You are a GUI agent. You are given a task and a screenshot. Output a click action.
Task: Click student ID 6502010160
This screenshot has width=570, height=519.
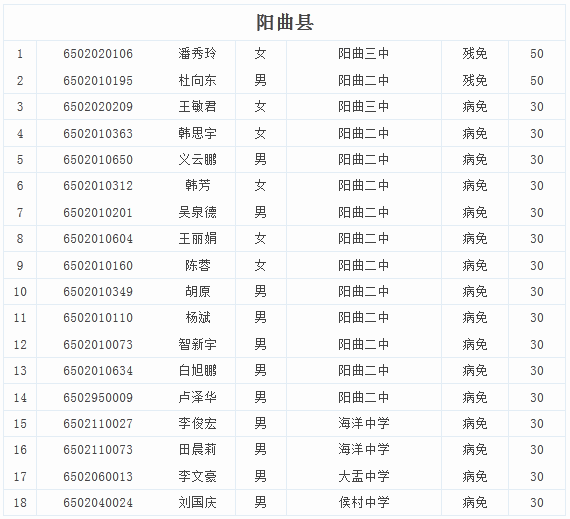pyautogui.click(x=98, y=266)
